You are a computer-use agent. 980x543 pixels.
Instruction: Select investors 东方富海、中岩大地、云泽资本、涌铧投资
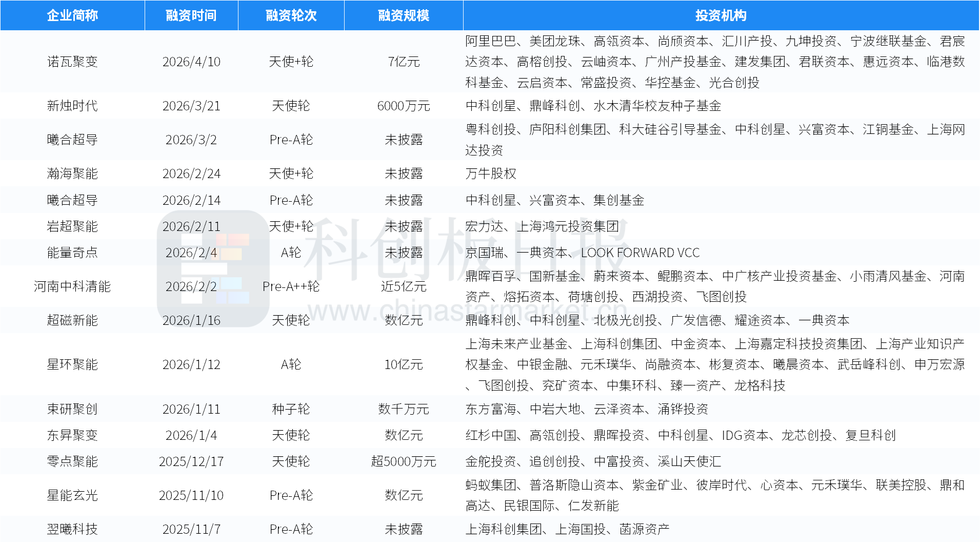tap(587, 409)
